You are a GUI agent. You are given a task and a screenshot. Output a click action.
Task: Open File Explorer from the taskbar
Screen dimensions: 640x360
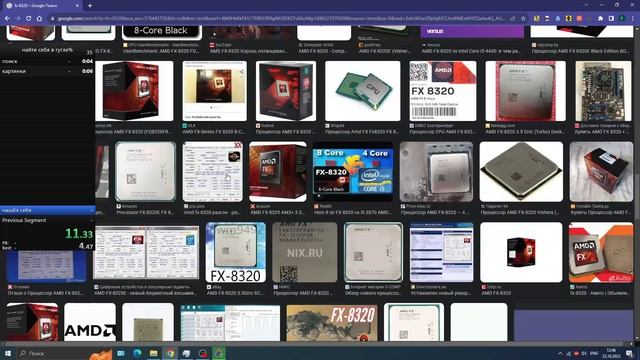point(153,353)
